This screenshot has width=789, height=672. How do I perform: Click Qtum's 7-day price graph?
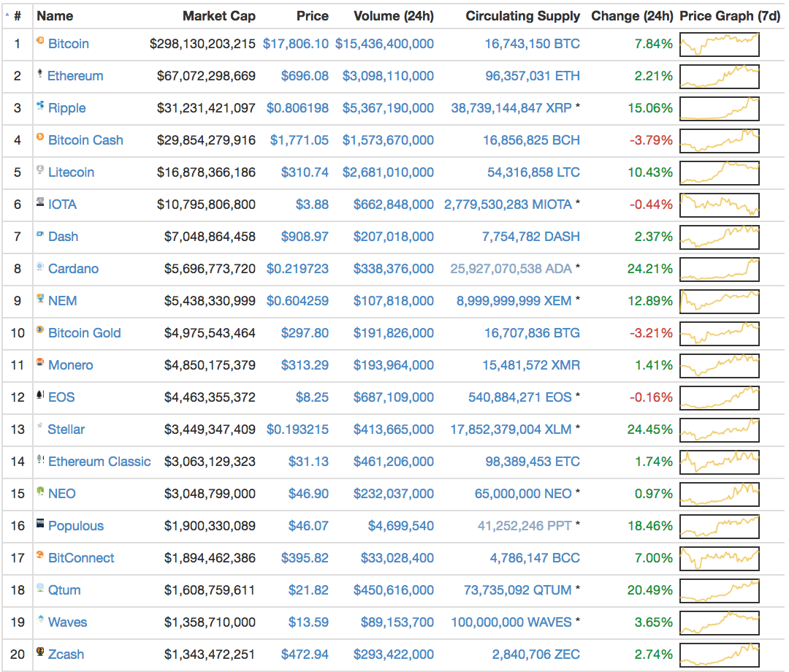pyautogui.click(x=719, y=589)
